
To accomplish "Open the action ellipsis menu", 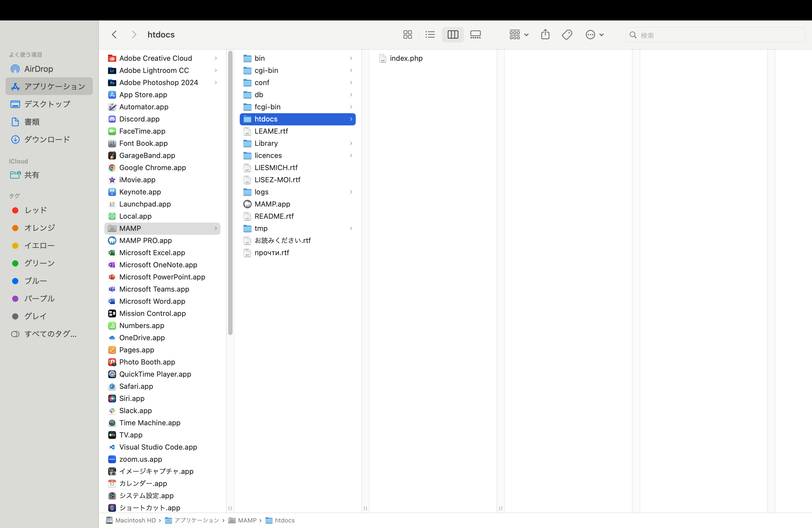I will pos(594,35).
